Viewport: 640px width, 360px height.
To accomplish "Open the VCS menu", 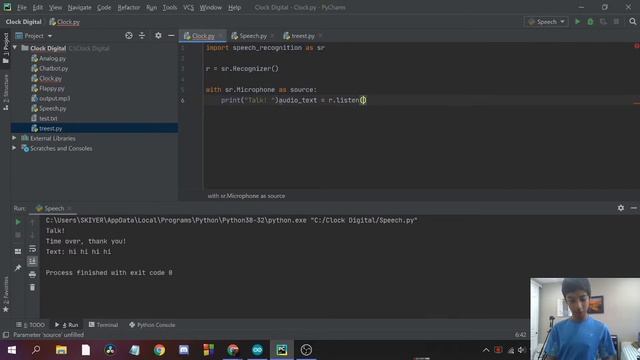I will pos(188,7).
